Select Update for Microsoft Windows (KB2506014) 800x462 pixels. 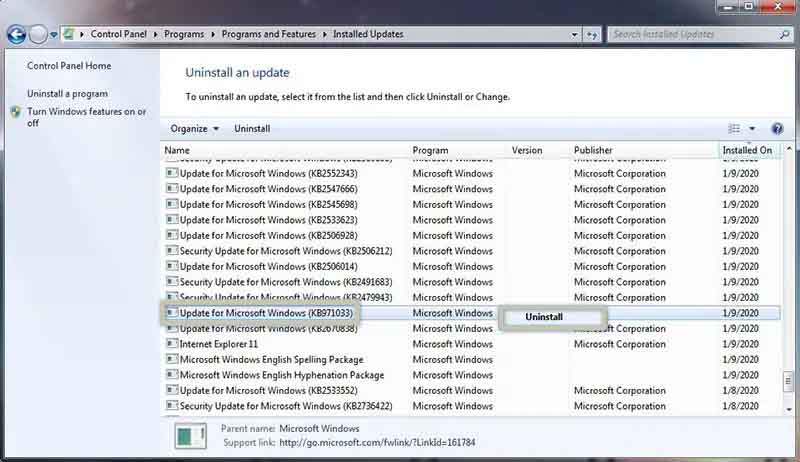coord(472,267)
